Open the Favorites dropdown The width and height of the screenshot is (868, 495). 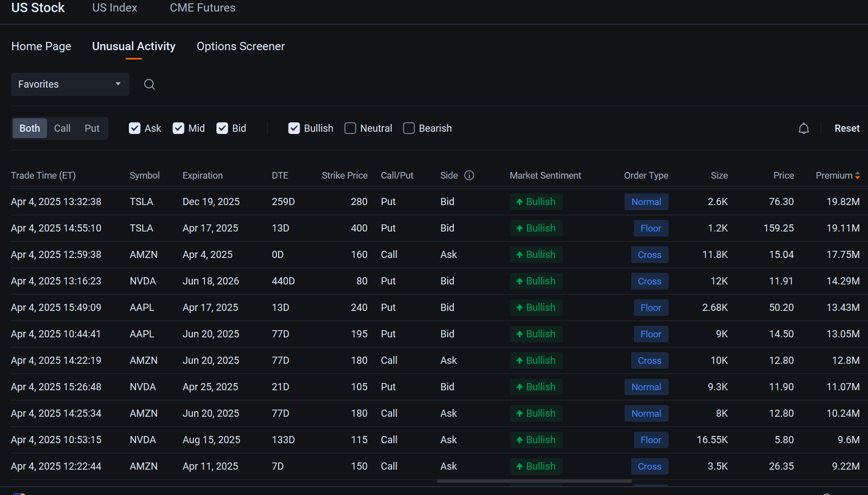click(70, 84)
